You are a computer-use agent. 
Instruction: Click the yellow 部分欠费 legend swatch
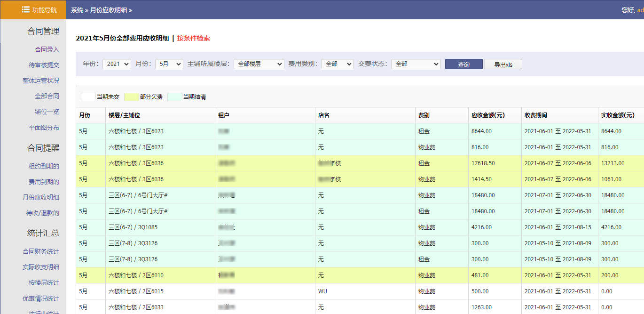point(131,97)
